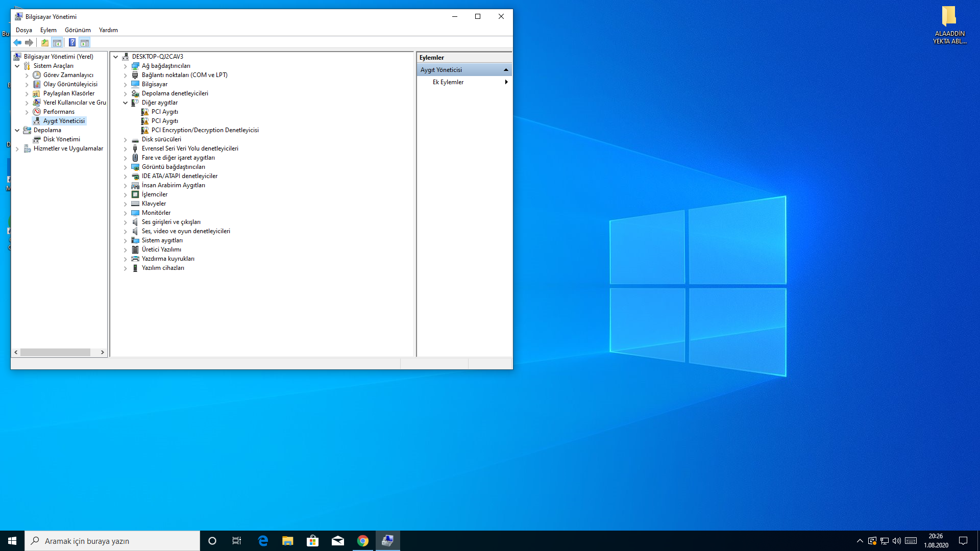Viewport: 980px width, 551px height.
Task: Click the left pane horizontal scrollbar right arrow
Action: click(x=102, y=353)
